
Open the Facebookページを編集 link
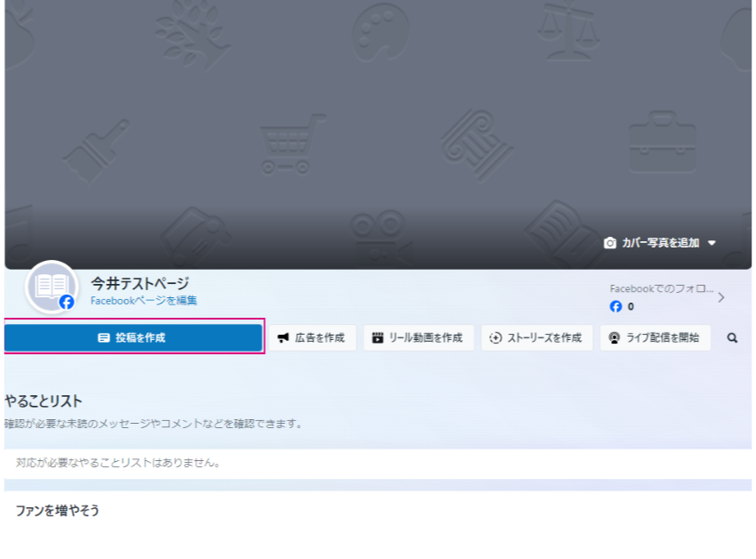pyautogui.click(x=144, y=301)
